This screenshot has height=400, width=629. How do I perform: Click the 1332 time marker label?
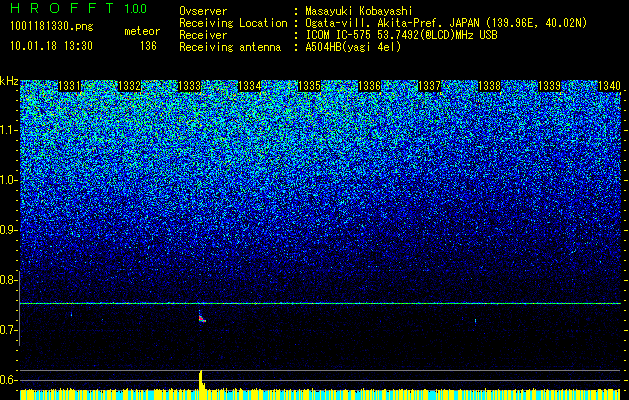pyautogui.click(x=130, y=86)
